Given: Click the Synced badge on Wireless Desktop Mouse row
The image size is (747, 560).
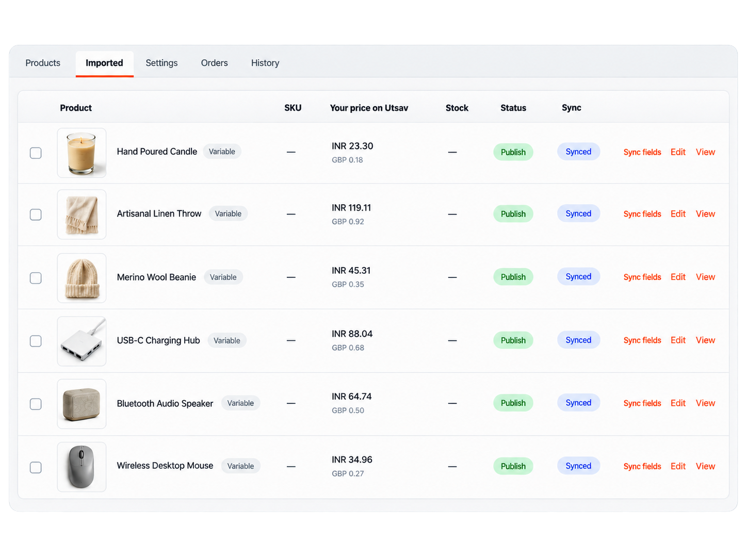Looking at the screenshot, I should pos(578,466).
